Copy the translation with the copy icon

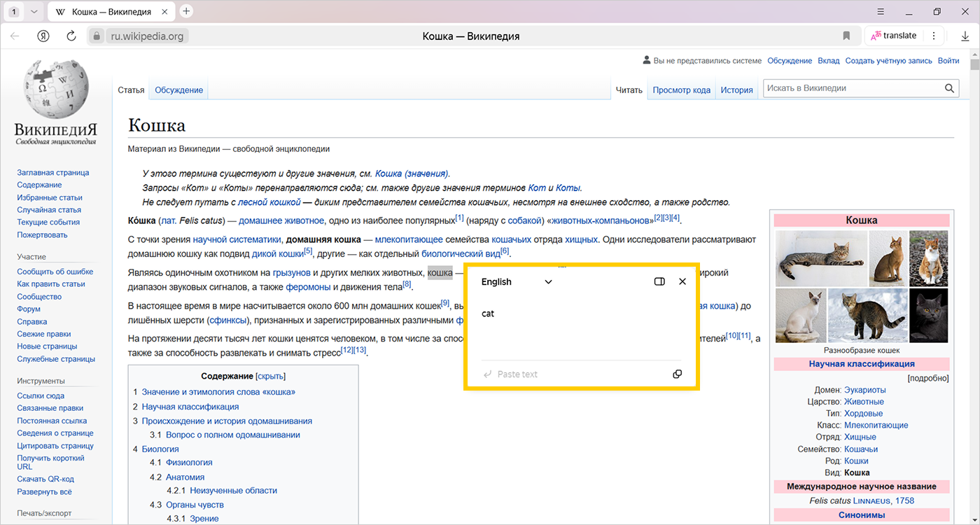[677, 374]
